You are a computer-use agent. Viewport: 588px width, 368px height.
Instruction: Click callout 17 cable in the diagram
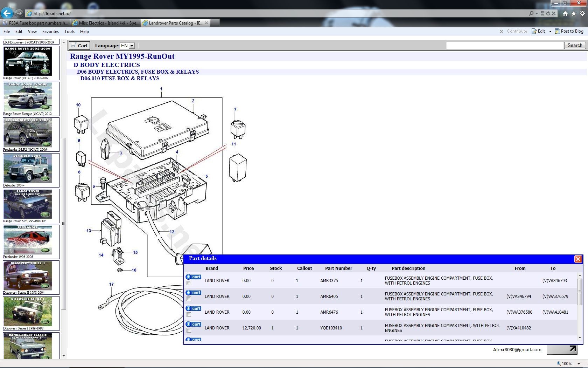pyautogui.click(x=111, y=285)
